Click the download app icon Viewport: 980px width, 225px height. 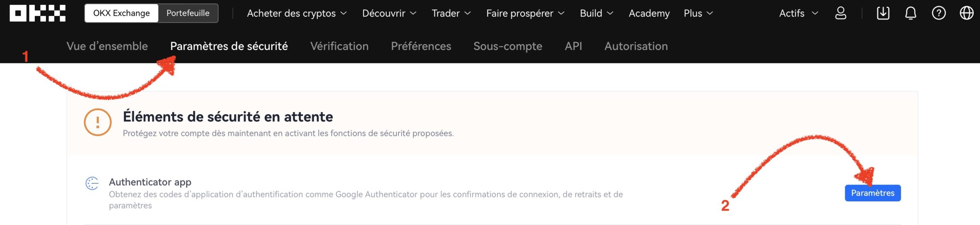tap(883, 13)
